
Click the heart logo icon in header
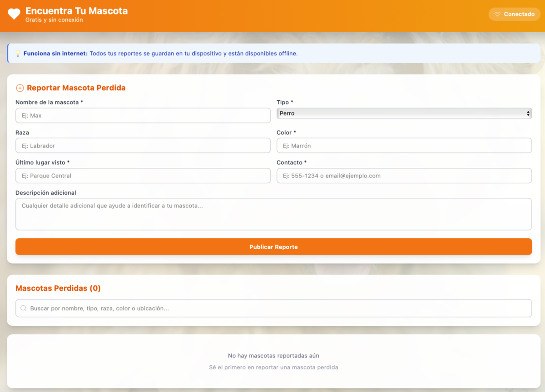14,14
